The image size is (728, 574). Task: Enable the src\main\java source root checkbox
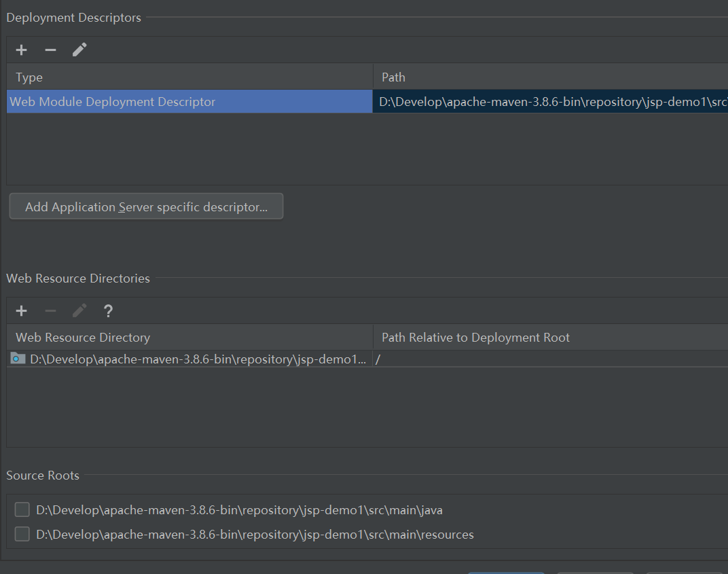click(22, 509)
